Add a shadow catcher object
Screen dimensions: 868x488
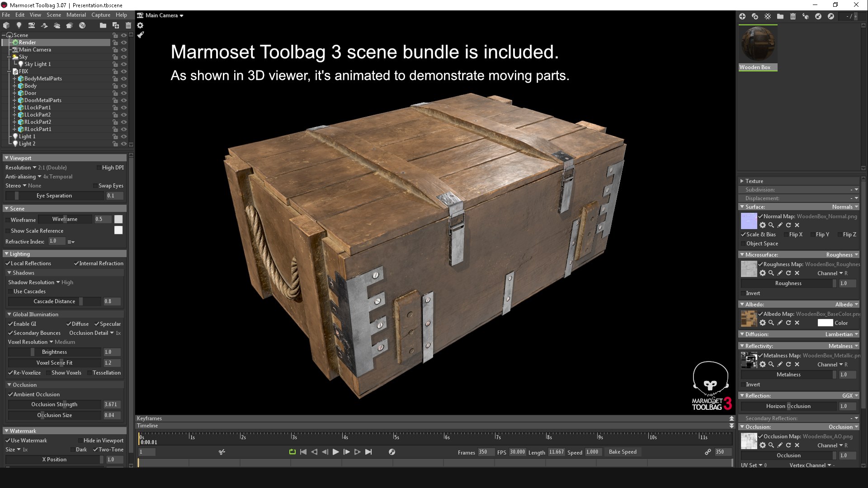point(44,25)
